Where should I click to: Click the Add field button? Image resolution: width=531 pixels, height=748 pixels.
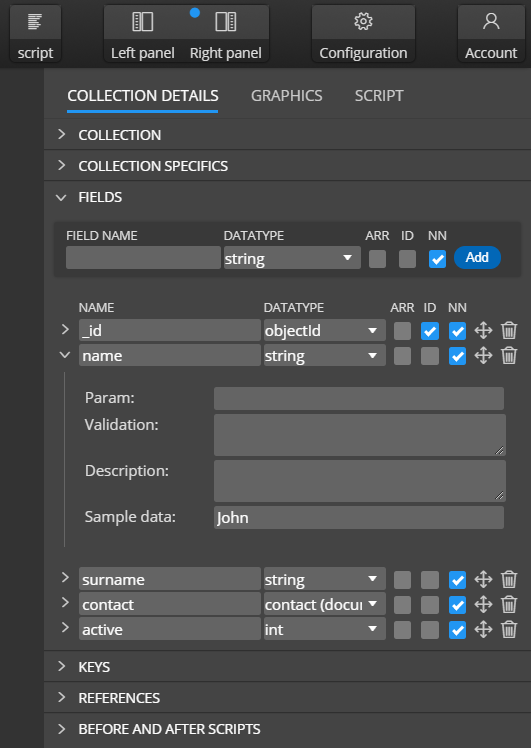coord(477,258)
